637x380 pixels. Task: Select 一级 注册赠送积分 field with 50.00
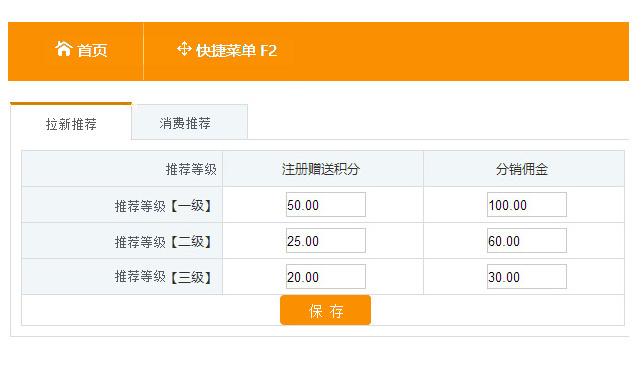pyautogui.click(x=325, y=204)
